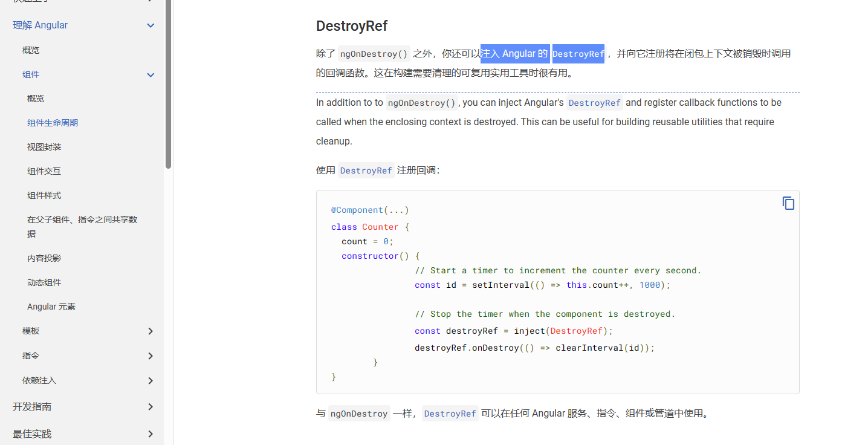Click the DestroyRef section heading

pyautogui.click(x=352, y=26)
